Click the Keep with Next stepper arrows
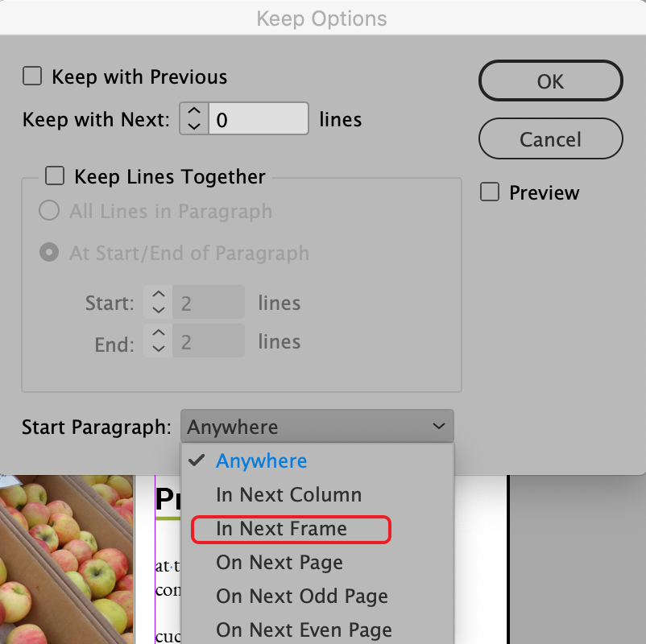 tap(193, 120)
